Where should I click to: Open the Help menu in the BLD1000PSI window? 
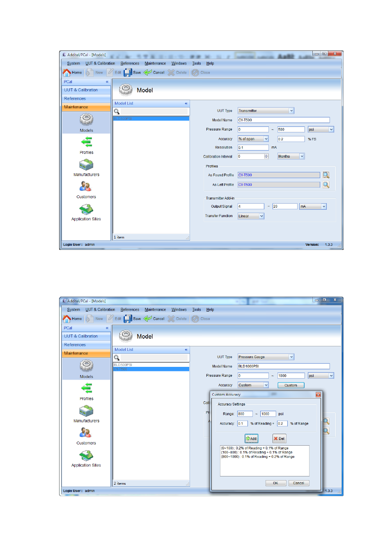[x=210, y=309]
